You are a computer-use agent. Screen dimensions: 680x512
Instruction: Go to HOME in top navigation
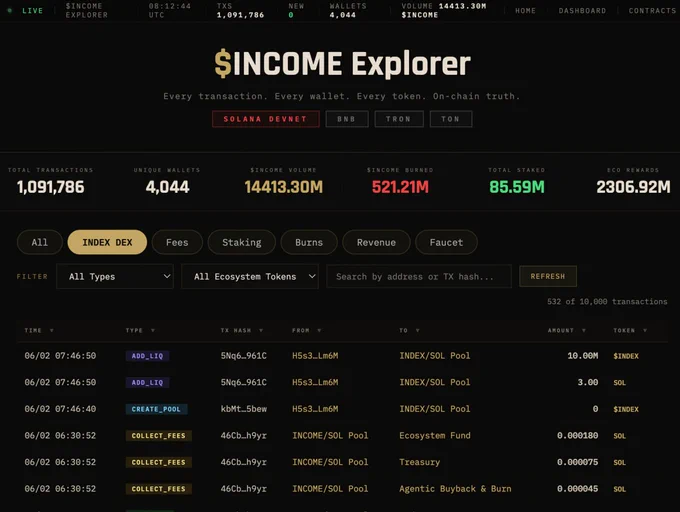(x=526, y=11)
